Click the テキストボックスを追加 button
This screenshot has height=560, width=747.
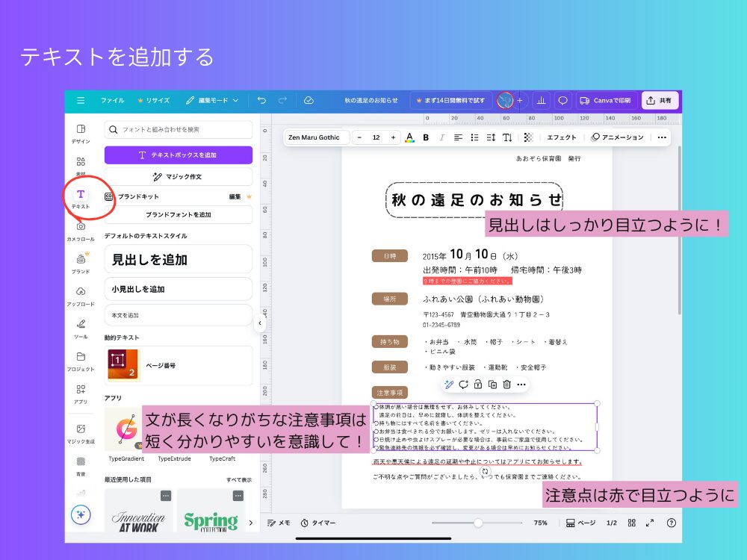[179, 155]
